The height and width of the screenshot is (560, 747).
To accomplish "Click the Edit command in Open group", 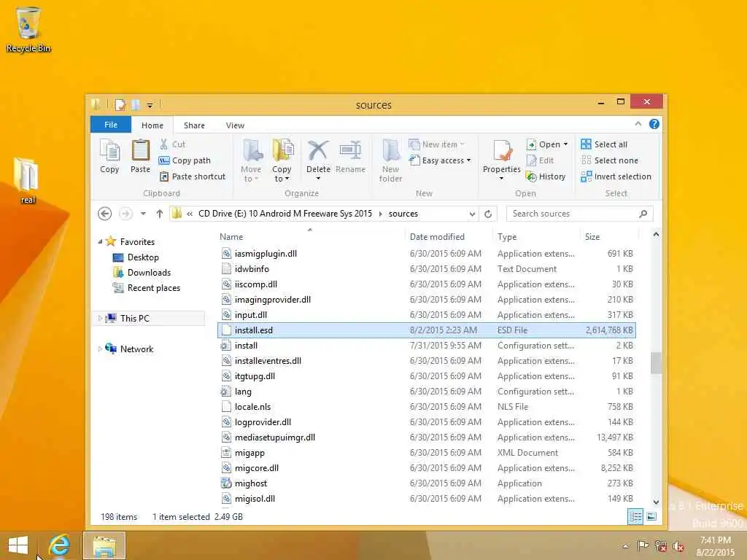I will (541, 160).
